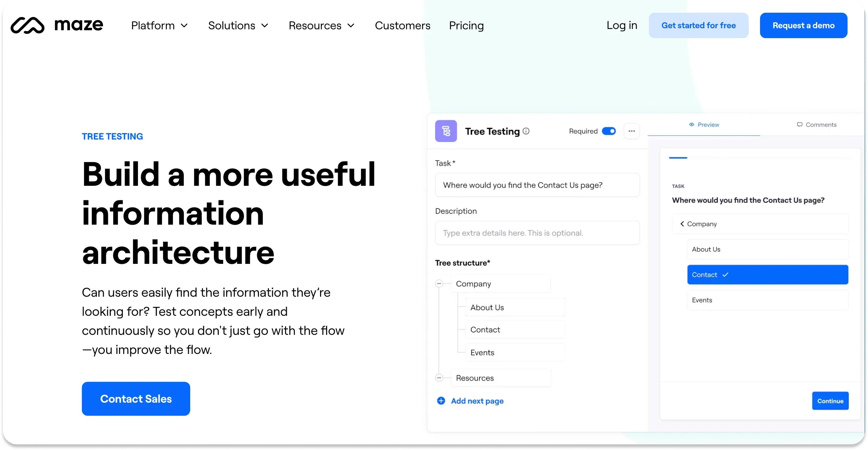868x450 pixels.
Task: Select Customers in the navigation bar
Action: [x=402, y=25]
